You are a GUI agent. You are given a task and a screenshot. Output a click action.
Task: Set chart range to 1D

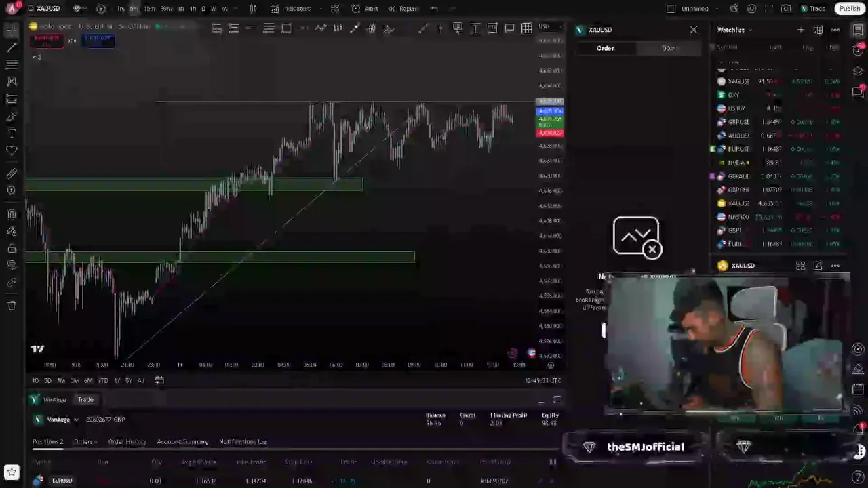click(35, 380)
